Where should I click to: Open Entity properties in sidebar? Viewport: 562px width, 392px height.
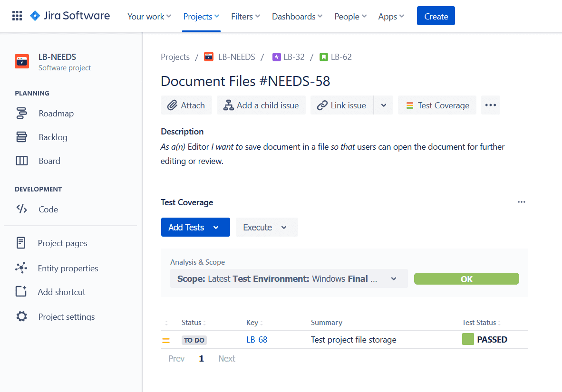(x=68, y=268)
